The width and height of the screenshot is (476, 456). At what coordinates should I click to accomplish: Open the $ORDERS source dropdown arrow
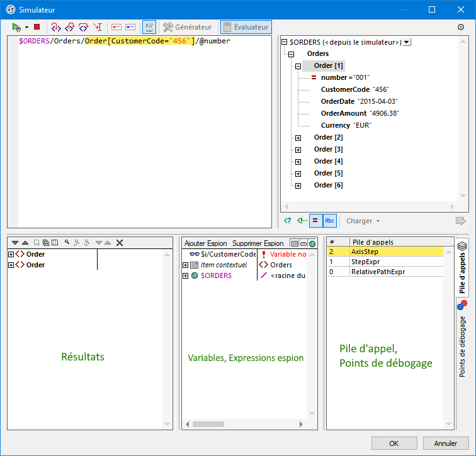pyautogui.click(x=406, y=42)
